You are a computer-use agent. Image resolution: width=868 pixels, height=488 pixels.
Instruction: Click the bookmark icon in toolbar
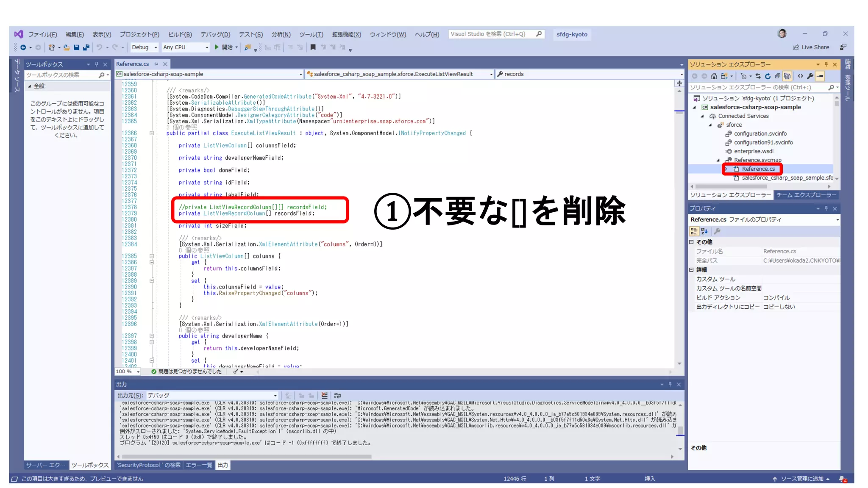313,47
